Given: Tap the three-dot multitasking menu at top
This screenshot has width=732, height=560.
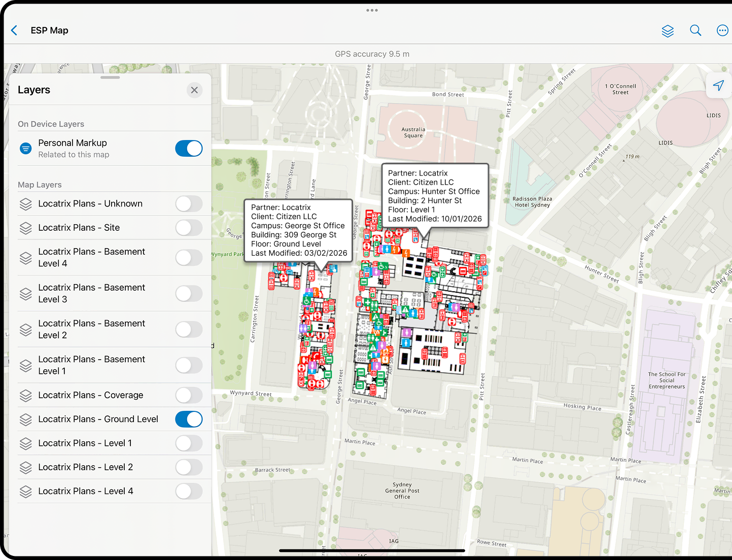Looking at the screenshot, I should pos(372,10).
